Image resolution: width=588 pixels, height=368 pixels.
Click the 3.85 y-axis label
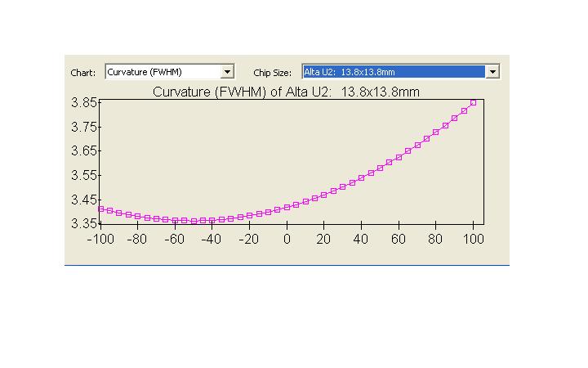(84, 102)
